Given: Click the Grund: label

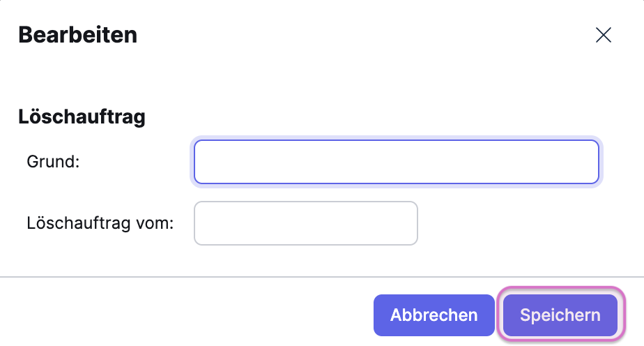Looking at the screenshot, I should click(54, 162).
